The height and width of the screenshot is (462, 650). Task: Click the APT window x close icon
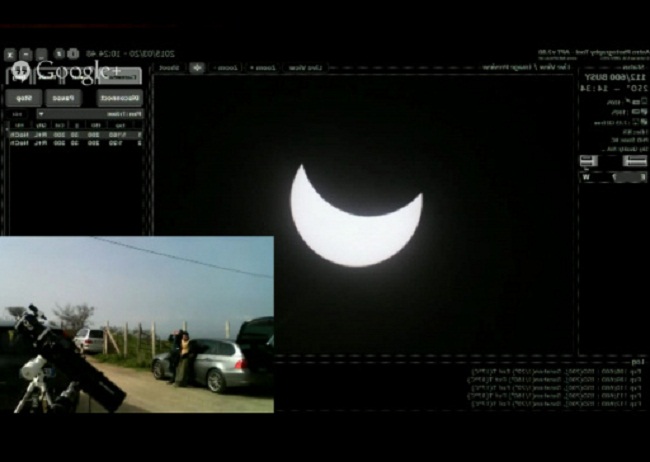click(x=10, y=54)
